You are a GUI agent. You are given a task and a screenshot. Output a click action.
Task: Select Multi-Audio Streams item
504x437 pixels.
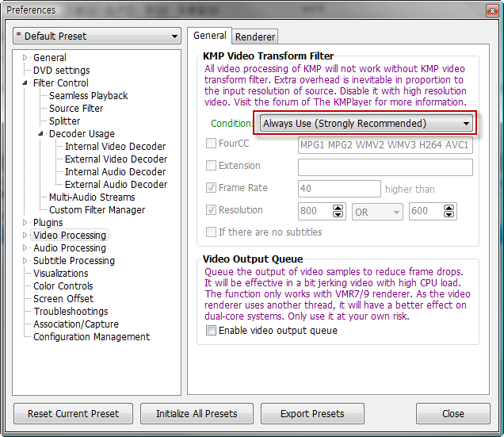(92, 197)
